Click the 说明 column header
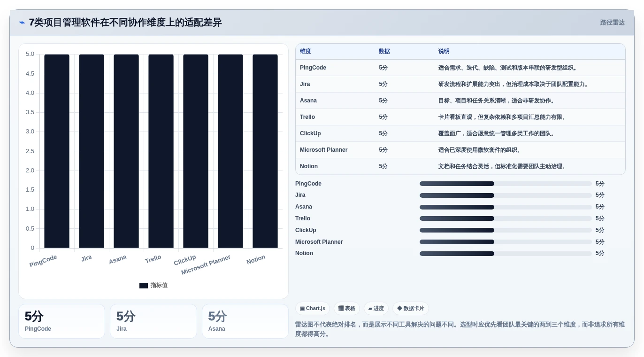644x357 pixels. coord(444,52)
